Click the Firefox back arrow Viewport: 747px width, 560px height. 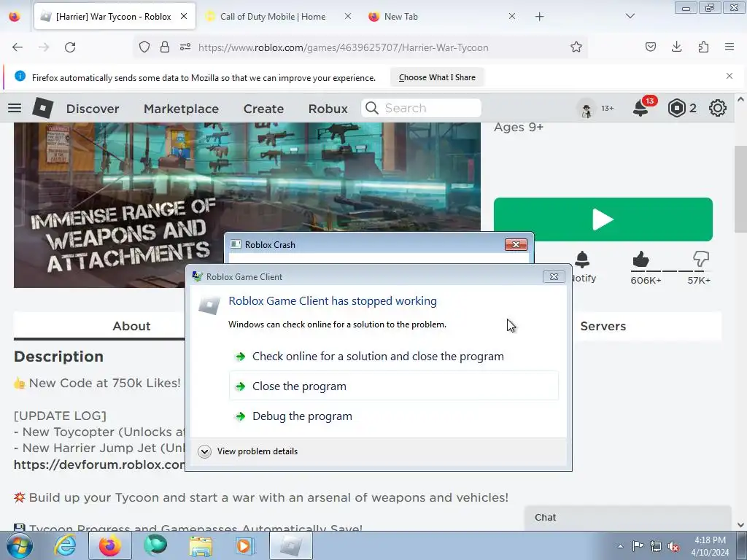click(18, 47)
